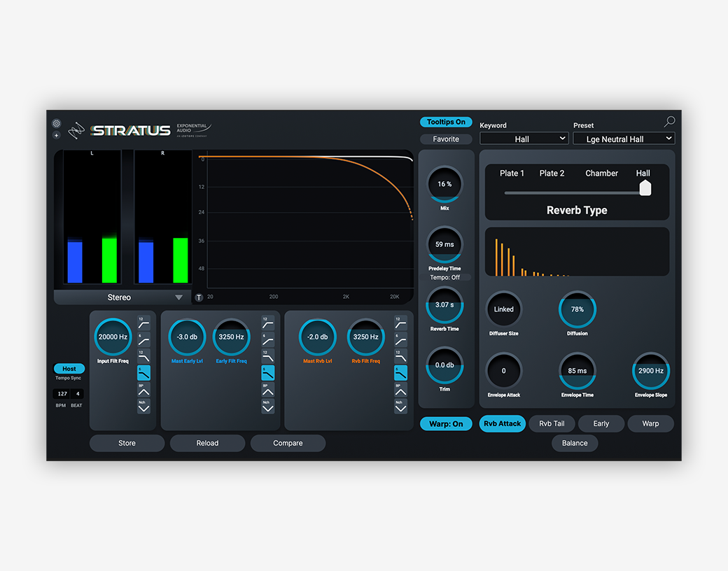Select notch type for Input filter
The image size is (728, 571).
click(143, 406)
